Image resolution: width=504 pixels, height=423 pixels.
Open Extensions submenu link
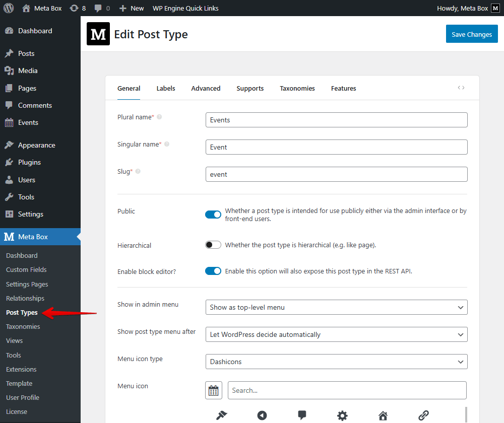(x=21, y=369)
